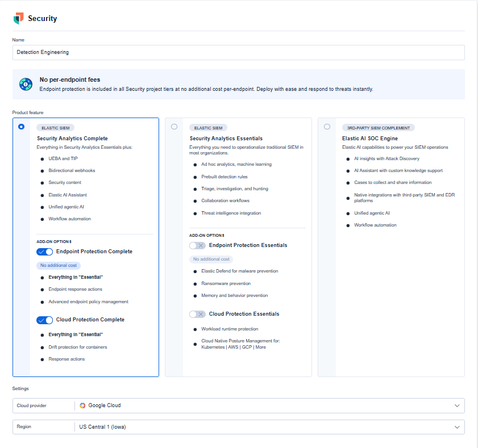478x448 pixels.
Task: Click the Ransomware prevention list item
Action: pos(226,283)
